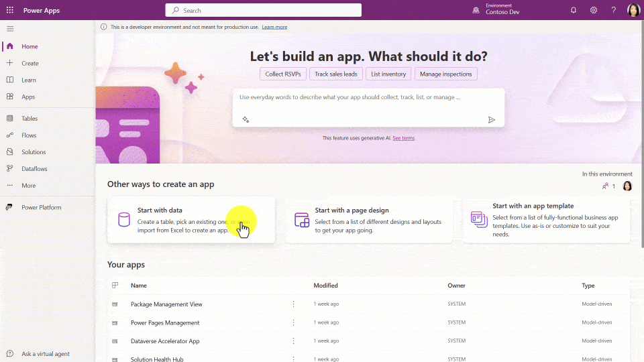Open the app launcher waffle icon
Image resolution: width=644 pixels, height=362 pixels.
(x=10, y=10)
